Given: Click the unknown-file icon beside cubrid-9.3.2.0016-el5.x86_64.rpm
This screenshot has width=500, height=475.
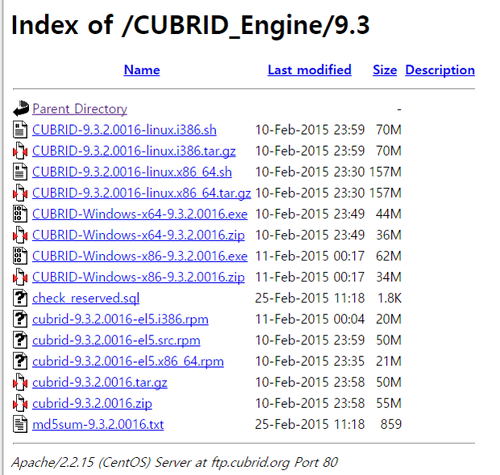Looking at the screenshot, I should coord(20,361).
